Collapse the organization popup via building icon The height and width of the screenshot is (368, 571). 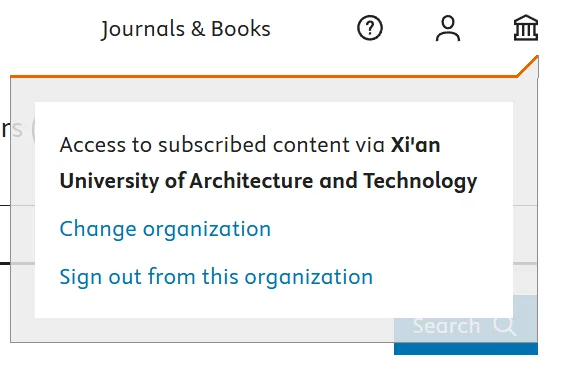click(526, 28)
